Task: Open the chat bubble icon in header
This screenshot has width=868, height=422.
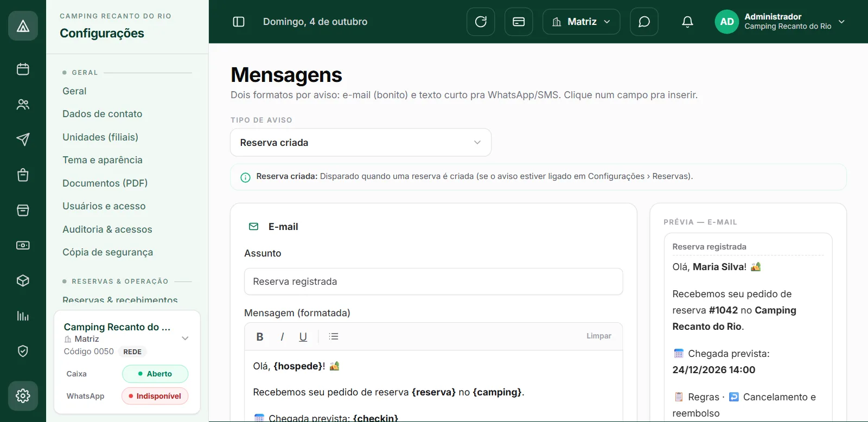Action: coord(644,22)
